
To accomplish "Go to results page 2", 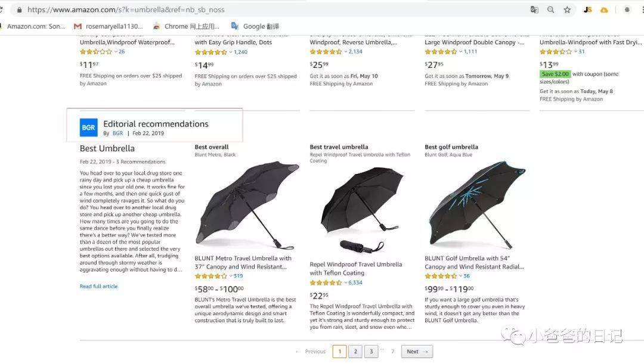I will tap(355, 351).
